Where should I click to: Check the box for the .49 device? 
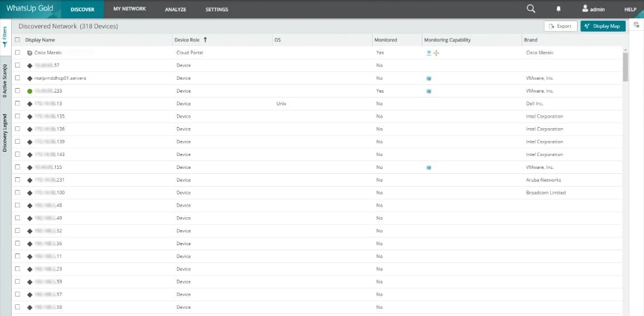pos(17,218)
